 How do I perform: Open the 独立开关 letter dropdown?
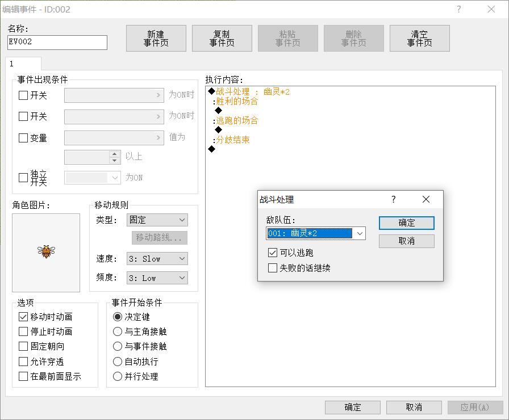(93, 178)
